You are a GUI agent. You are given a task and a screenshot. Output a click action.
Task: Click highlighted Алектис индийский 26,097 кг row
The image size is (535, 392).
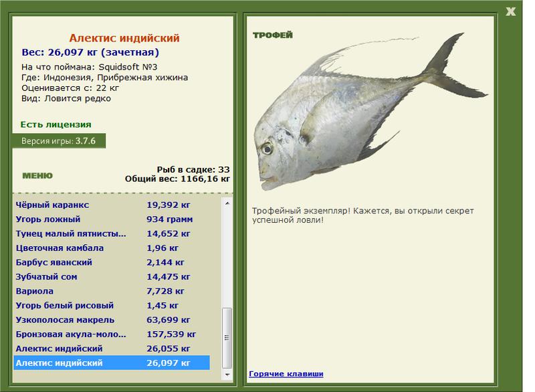111,363
